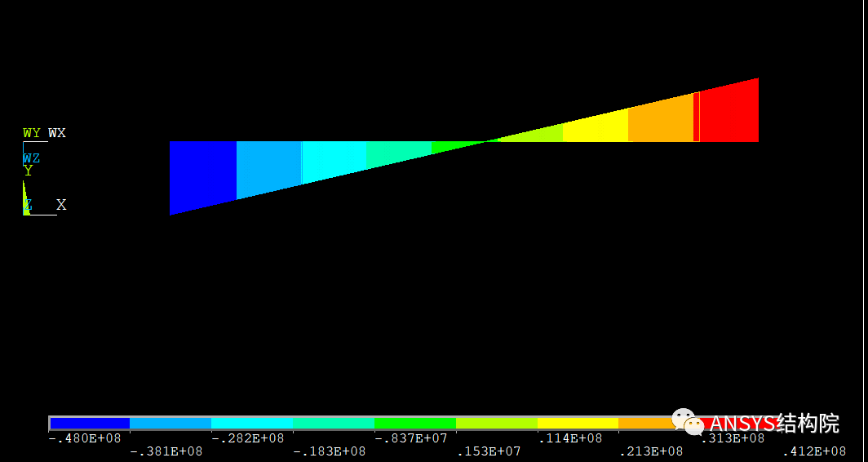Click the WX working plane axis label
The image size is (868, 462).
(x=57, y=133)
